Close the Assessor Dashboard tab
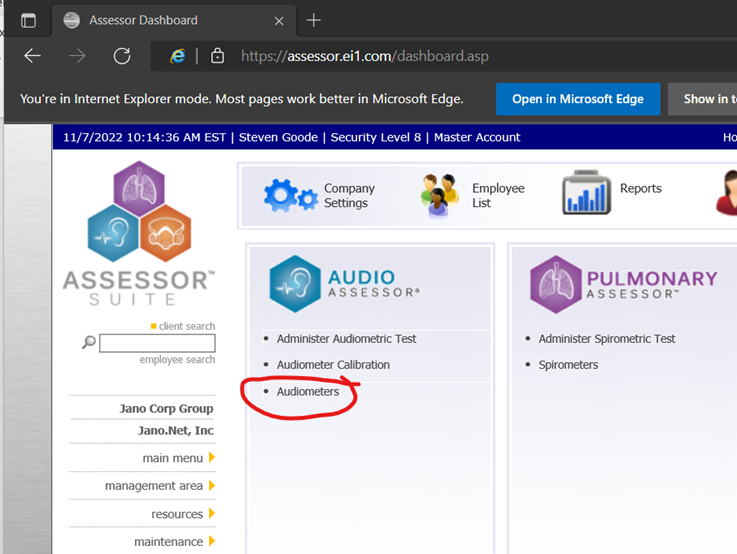This screenshot has height=554, width=737. click(x=279, y=21)
